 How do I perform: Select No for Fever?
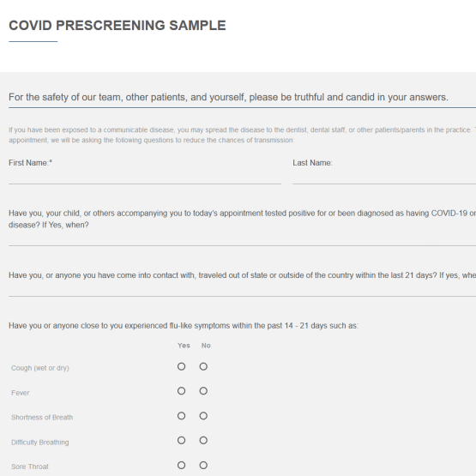[203, 391]
